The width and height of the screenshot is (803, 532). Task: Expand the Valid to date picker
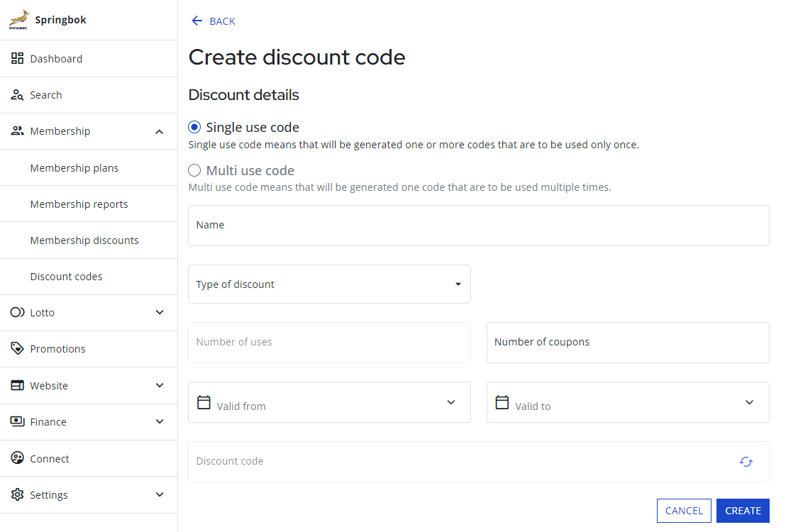749,402
